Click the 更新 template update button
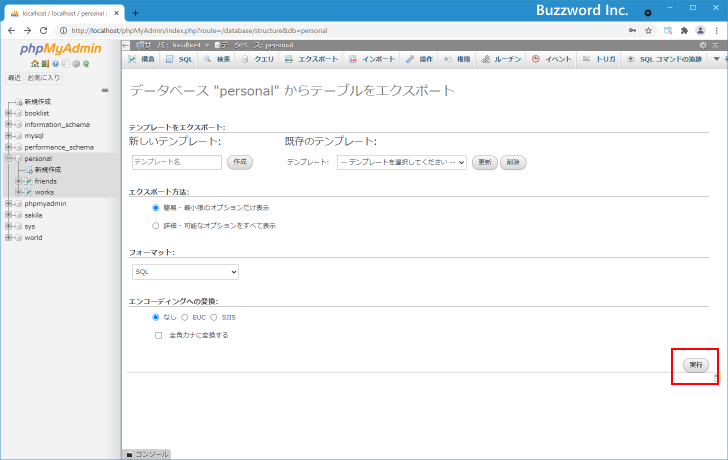 [485, 162]
